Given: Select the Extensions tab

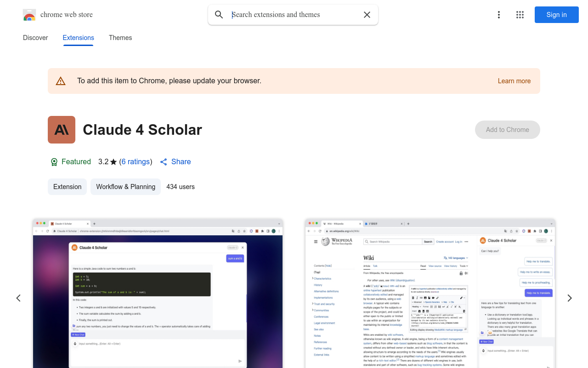Looking at the screenshot, I should point(79,38).
